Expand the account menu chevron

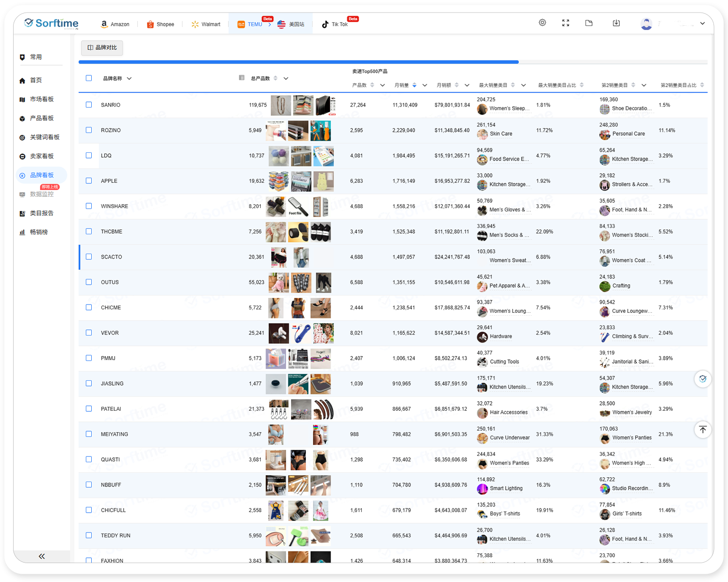702,23
